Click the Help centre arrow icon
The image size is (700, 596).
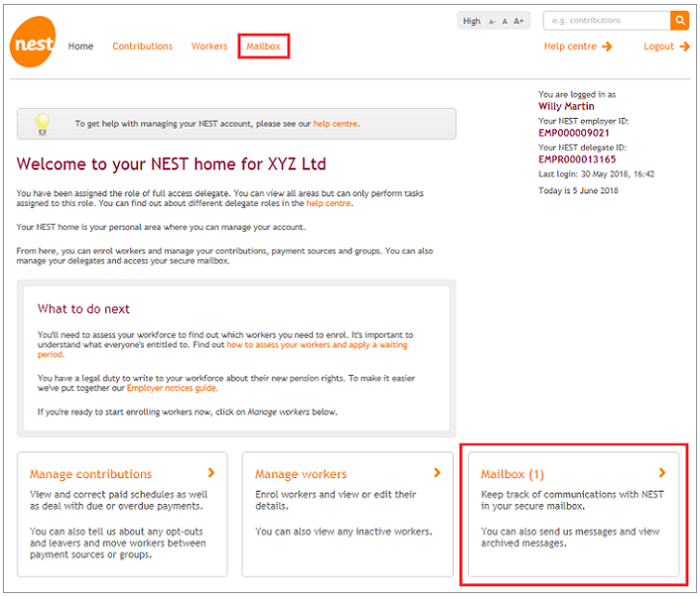point(606,46)
